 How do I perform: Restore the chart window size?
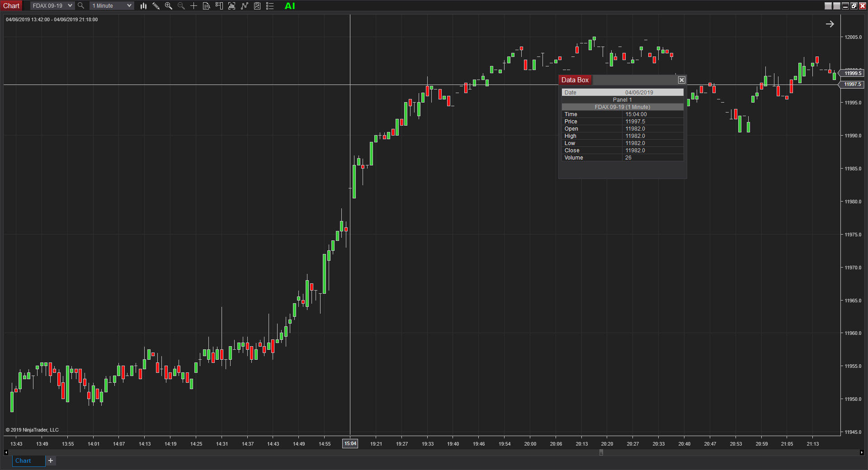[x=854, y=6]
